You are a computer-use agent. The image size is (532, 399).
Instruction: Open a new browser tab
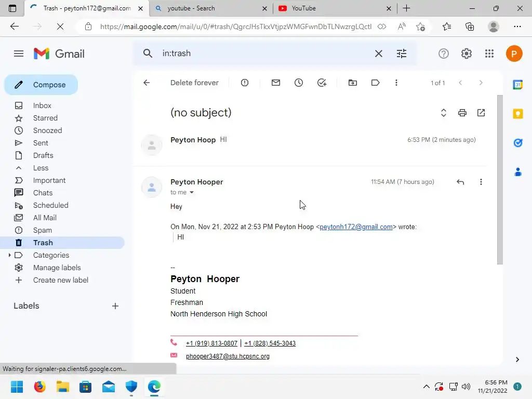pos(406,8)
